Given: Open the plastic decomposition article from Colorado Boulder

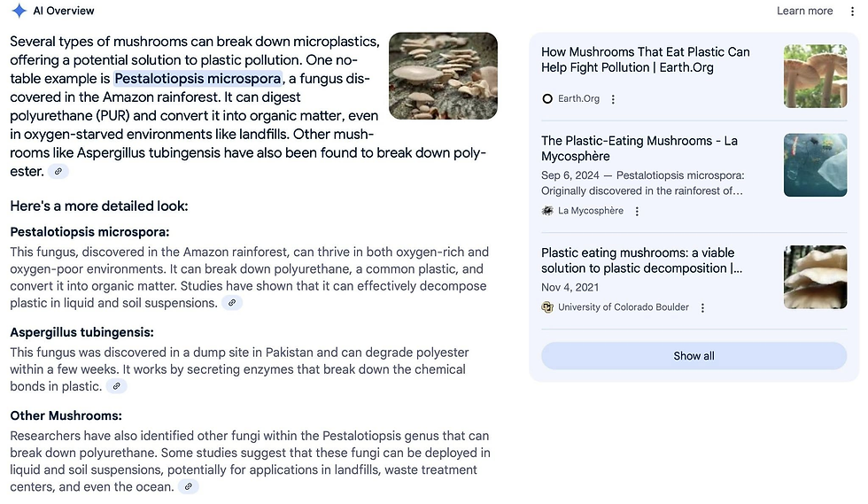Looking at the screenshot, I should (x=641, y=260).
